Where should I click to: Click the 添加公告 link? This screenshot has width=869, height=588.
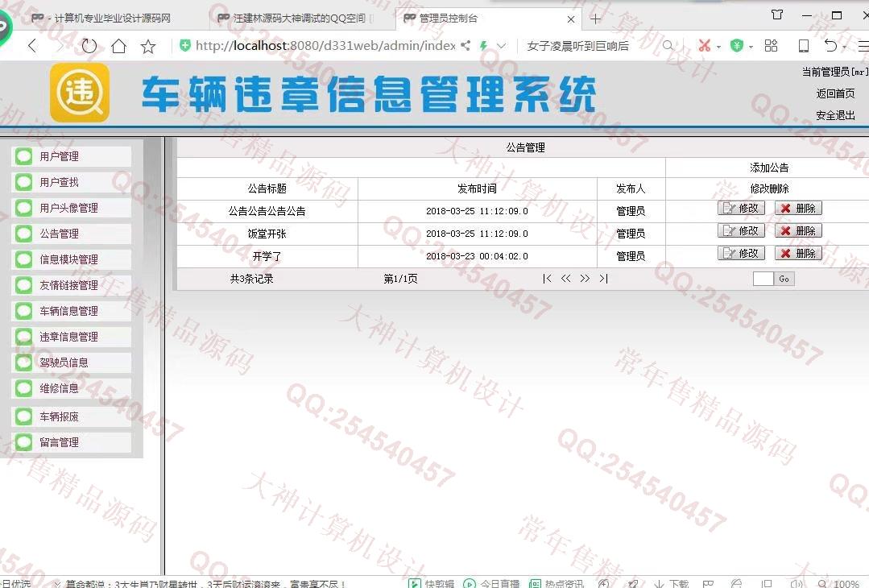[x=769, y=168]
